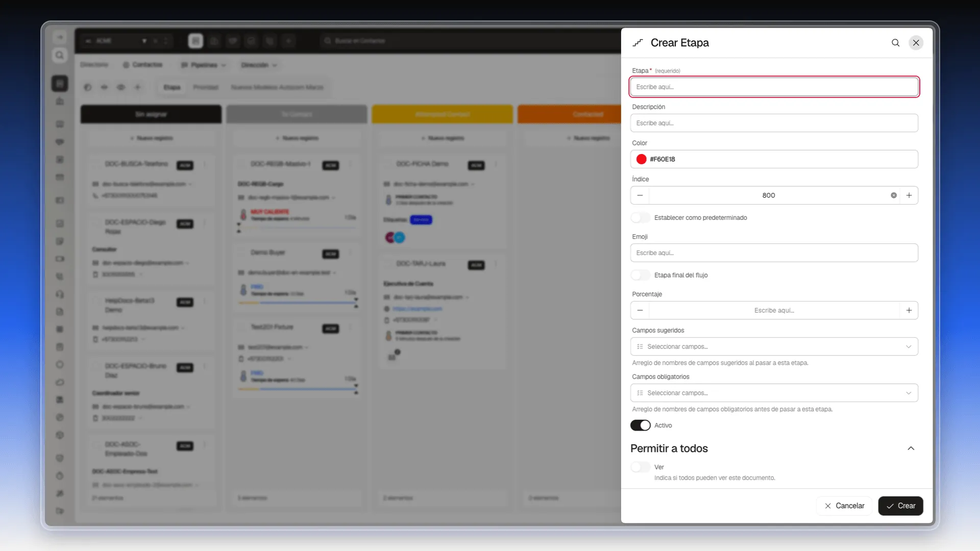Image resolution: width=980 pixels, height=551 pixels.
Task: Turn off the Activo switch
Action: [x=640, y=425]
